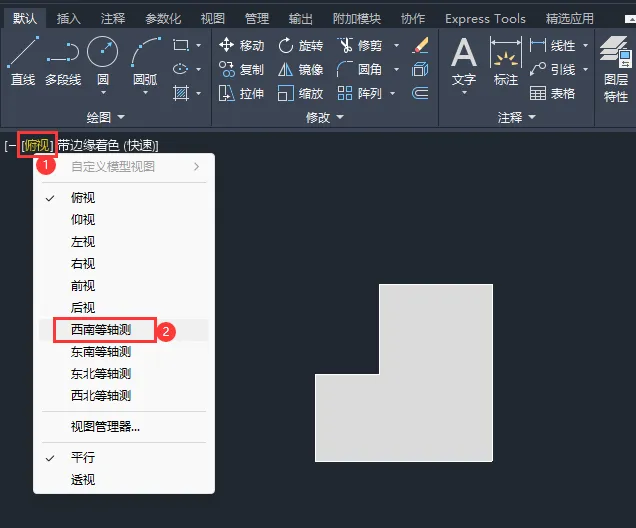Screen dimensions: 636x528
Task: Expand the Fillet (圆角) dropdown arrow
Action: pos(396,69)
